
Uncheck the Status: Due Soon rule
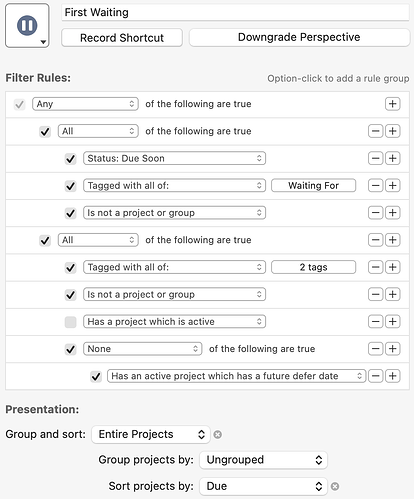(x=70, y=158)
